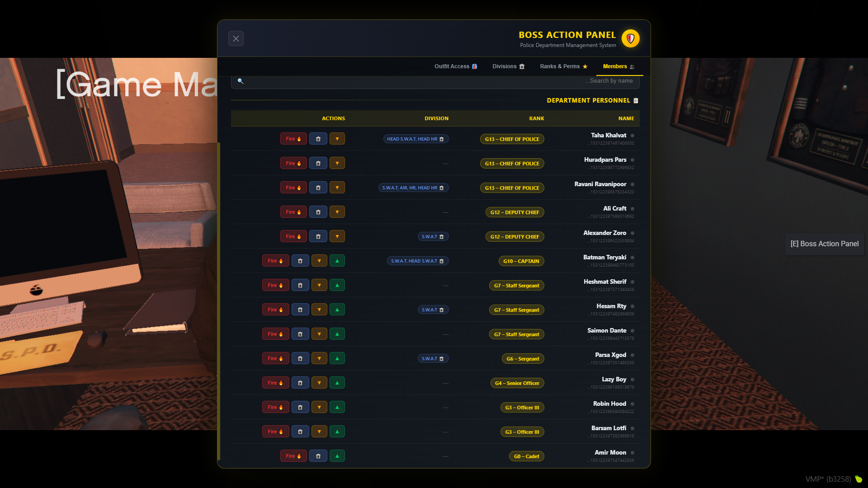Promote Heshmat Sherif with the green up arrow
Image resolution: width=868 pixels, height=488 pixels.
tap(337, 285)
